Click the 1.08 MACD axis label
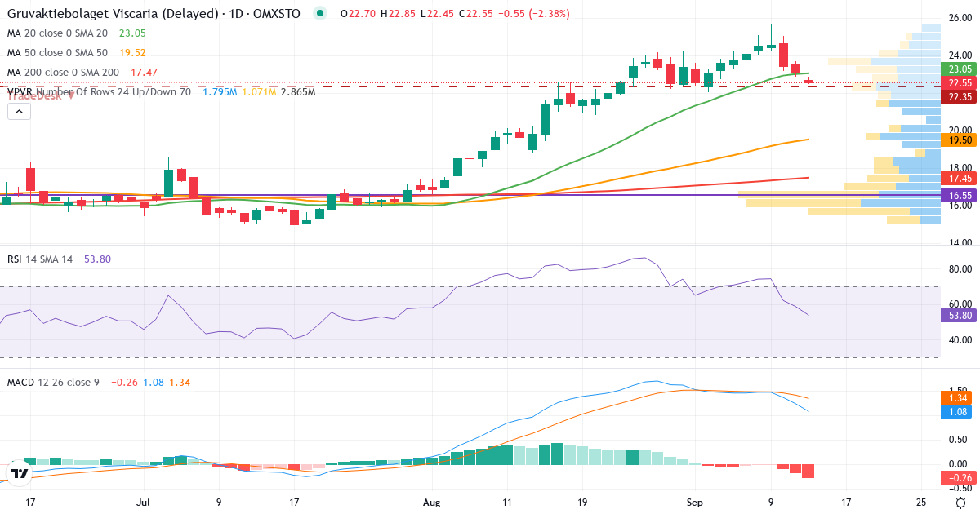Viewport: 980px width, 514px height. click(x=959, y=411)
